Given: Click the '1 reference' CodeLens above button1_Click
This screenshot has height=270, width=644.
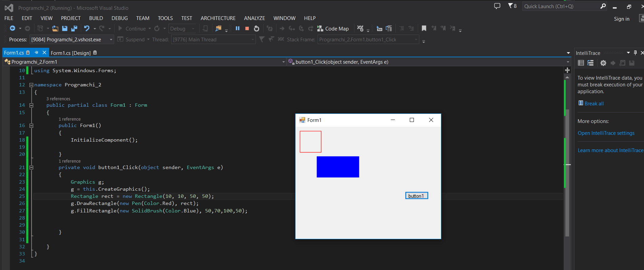Looking at the screenshot, I should (69, 161).
